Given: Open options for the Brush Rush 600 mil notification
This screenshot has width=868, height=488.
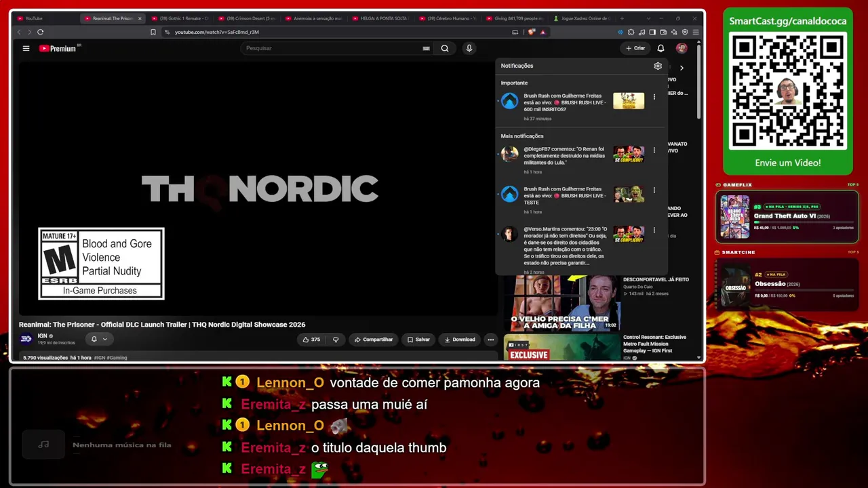Looking at the screenshot, I should click(654, 97).
